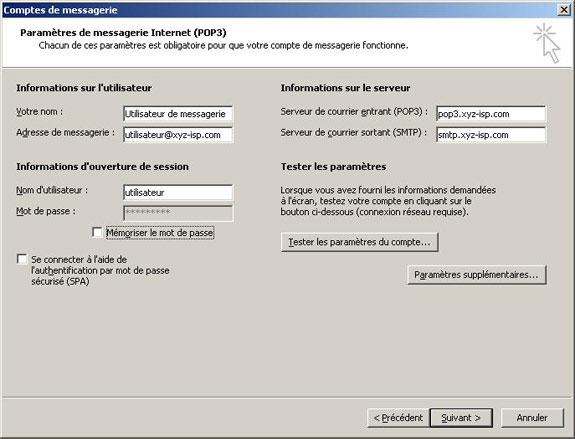Close the Comptes de messagerie dialog
Image resolution: width=575 pixels, height=439 pixels.
pyautogui.click(x=564, y=10)
